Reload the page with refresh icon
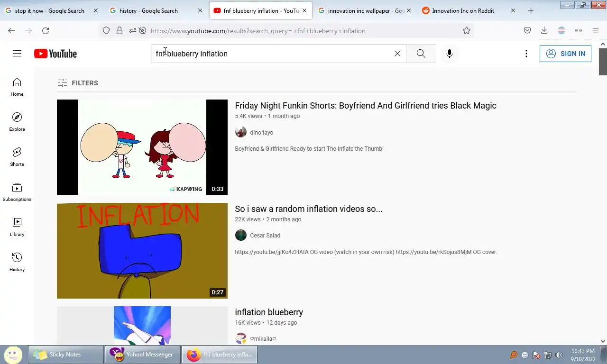The image size is (607, 364). 46,30
